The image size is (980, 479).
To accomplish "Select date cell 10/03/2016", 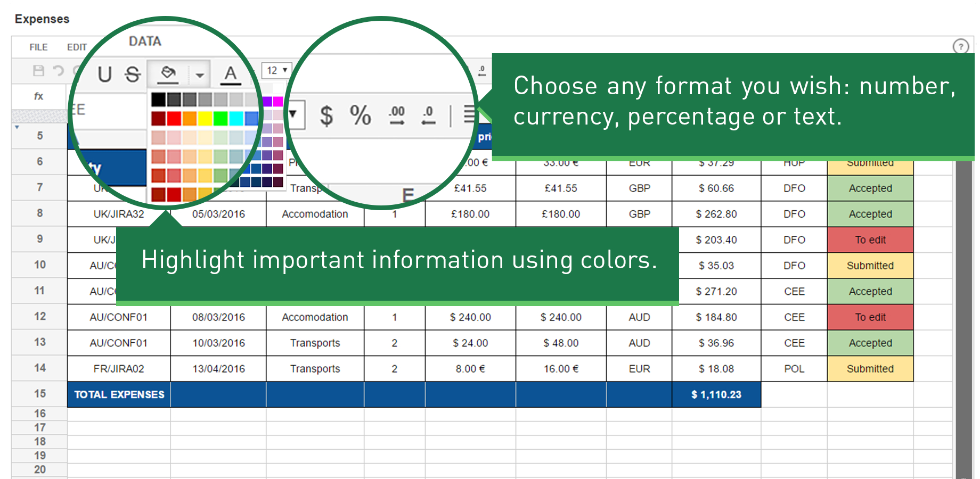I will click(218, 343).
